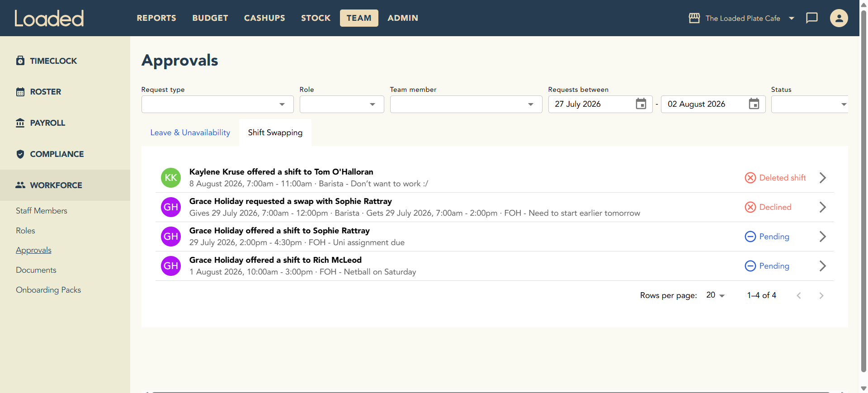Screen dimensions: 868x393
Task: Open the Stock menu
Action: pos(316,18)
